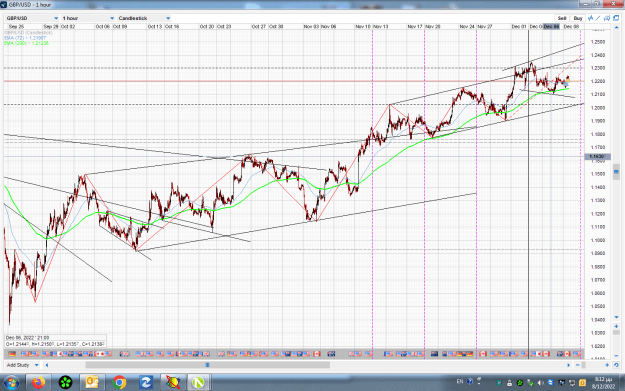This screenshot has width=625, height=391.
Task: Open the Candlestick chart type dropdown
Action: pos(144,18)
